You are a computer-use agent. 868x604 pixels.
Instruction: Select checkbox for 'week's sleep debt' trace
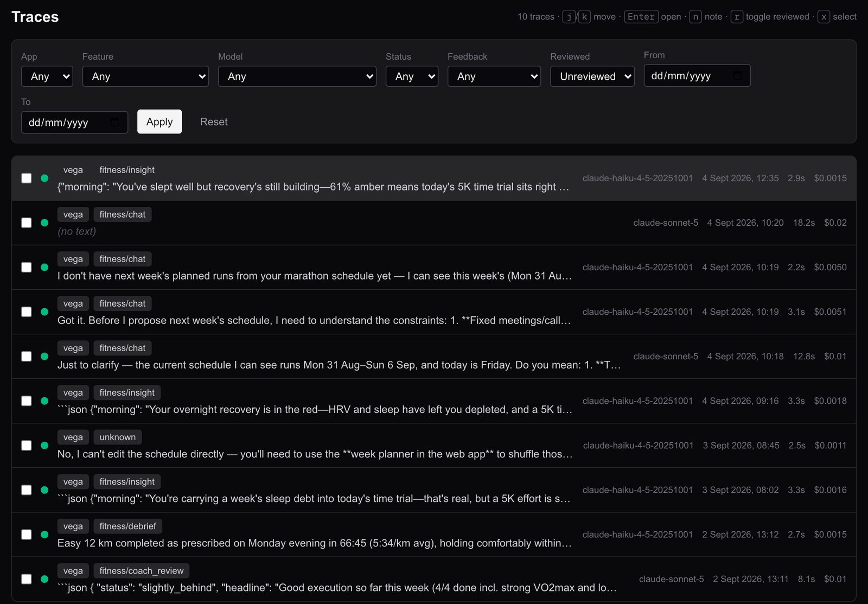[x=26, y=489]
